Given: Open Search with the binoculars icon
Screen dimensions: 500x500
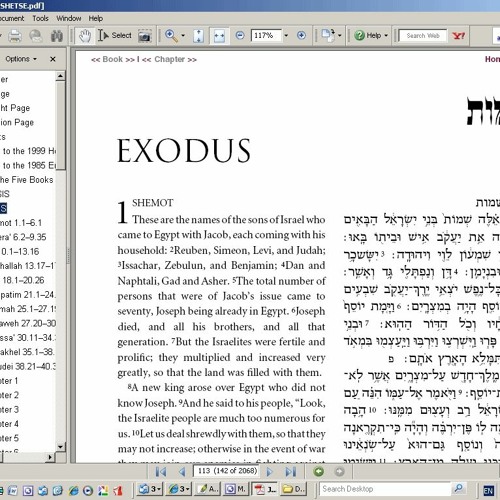Looking at the screenshot, I should 57,36.
